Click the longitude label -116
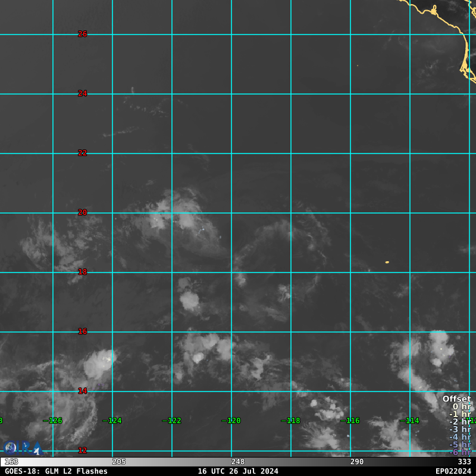 coord(350,421)
